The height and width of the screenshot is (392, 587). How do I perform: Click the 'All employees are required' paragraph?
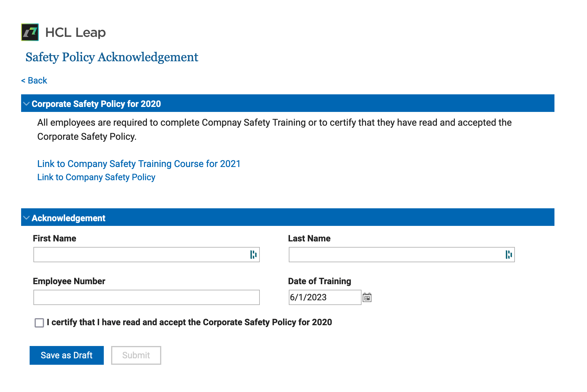click(274, 129)
